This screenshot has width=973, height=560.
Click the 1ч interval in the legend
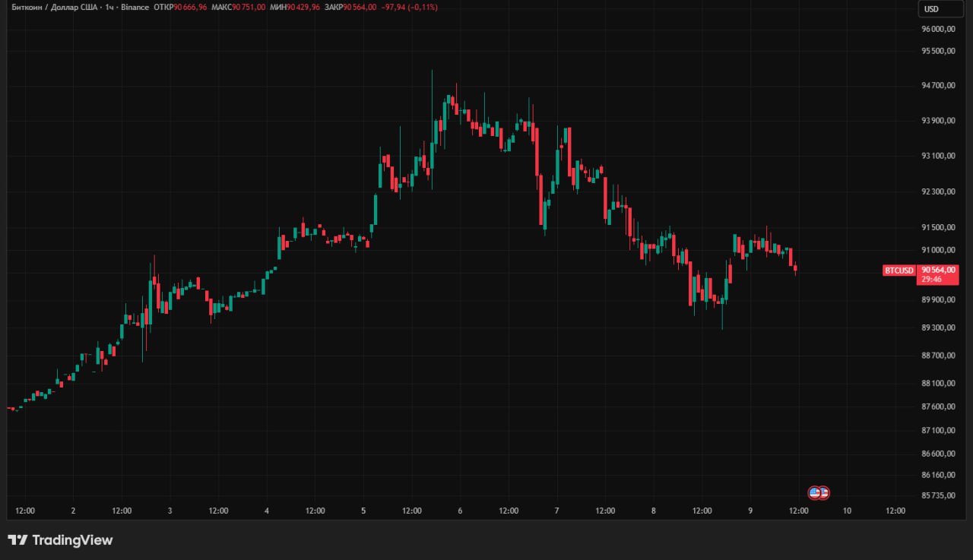[x=109, y=7]
